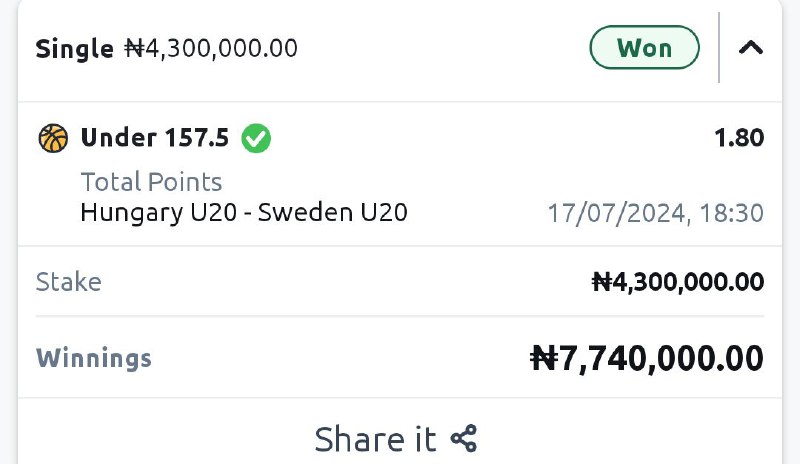Select the Under 157.5 selection text
800x464 pixels.
coord(155,138)
